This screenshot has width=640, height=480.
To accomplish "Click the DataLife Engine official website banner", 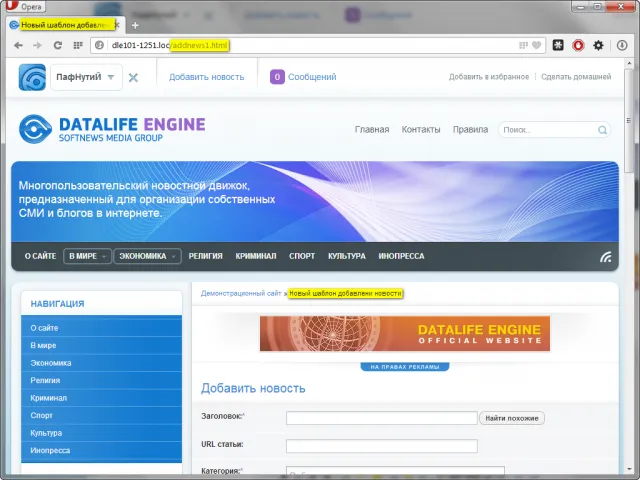I will [405, 333].
